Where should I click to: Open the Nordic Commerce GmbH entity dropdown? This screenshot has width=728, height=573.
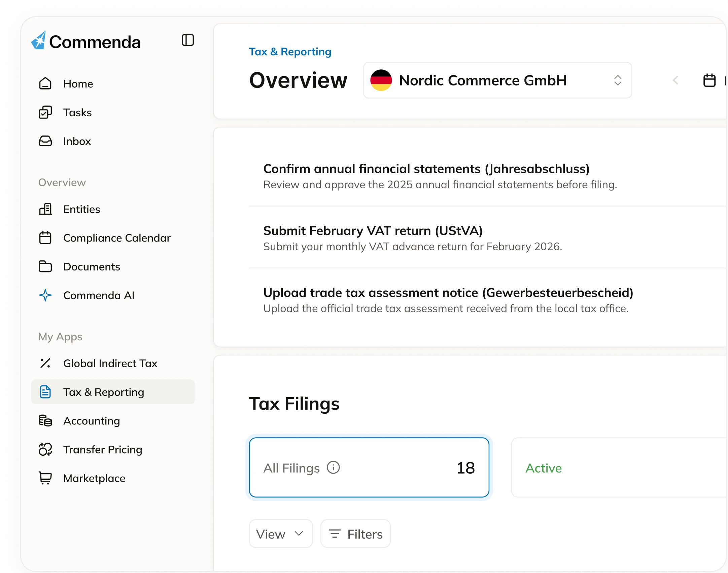[497, 80]
